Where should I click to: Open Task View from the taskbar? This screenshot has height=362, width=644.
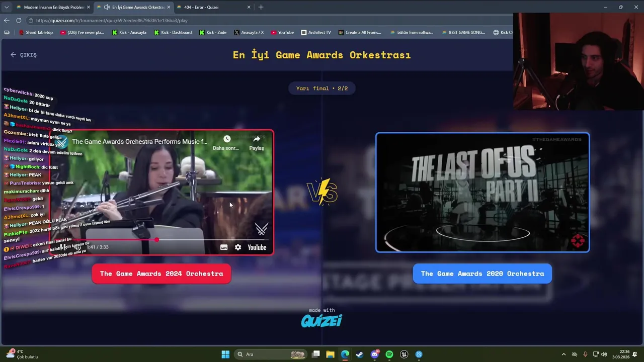(x=315, y=354)
